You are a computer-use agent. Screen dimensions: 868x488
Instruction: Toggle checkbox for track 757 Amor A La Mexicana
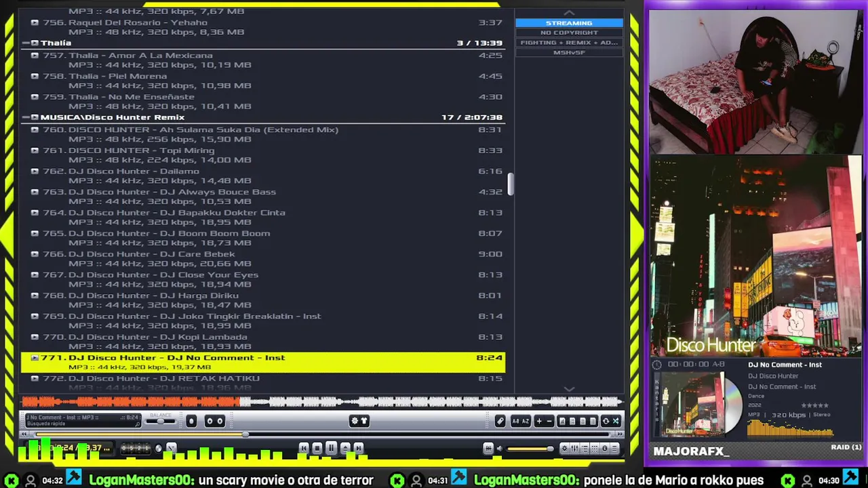pos(35,56)
